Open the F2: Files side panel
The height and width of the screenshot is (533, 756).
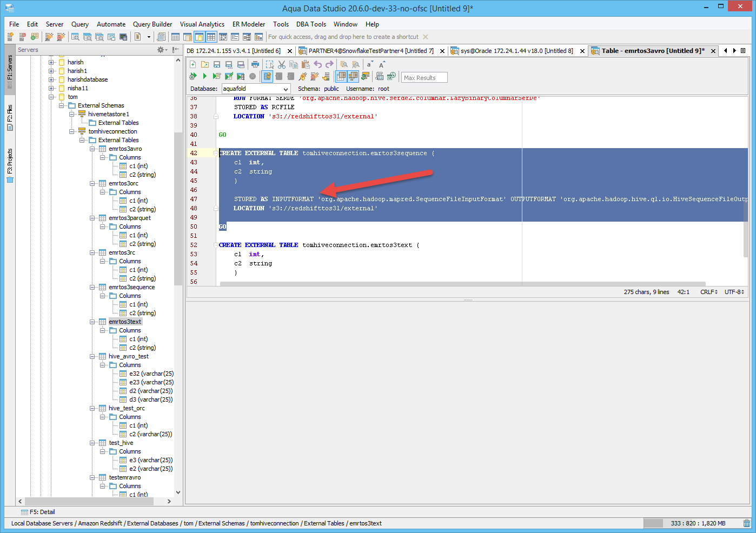pos(10,118)
